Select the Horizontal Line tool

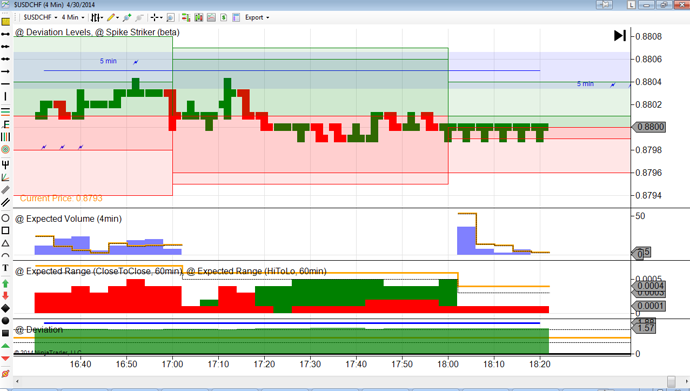pyautogui.click(x=5, y=84)
